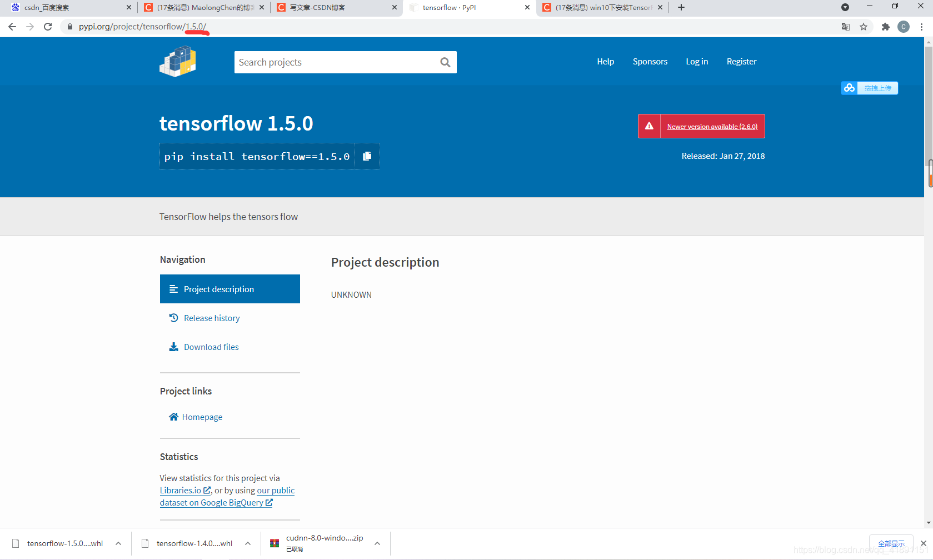Image resolution: width=933 pixels, height=560 pixels.
Task: Close the win10下安装Tensor tab
Action: (660, 7)
